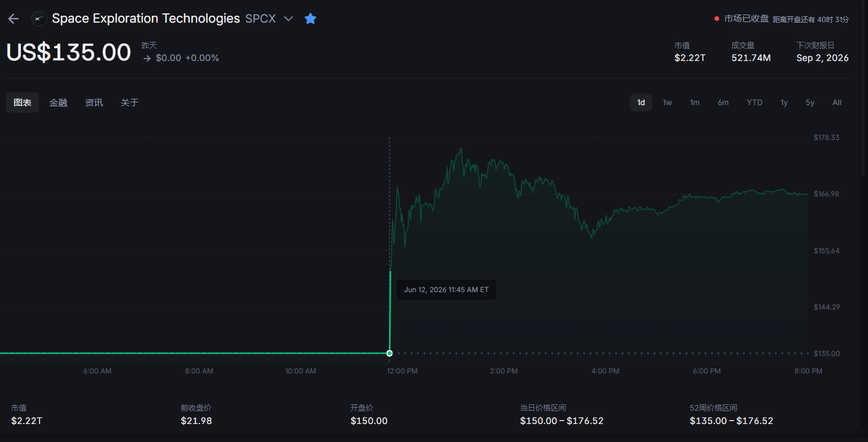Click the $155.64 price axis label

point(827,251)
